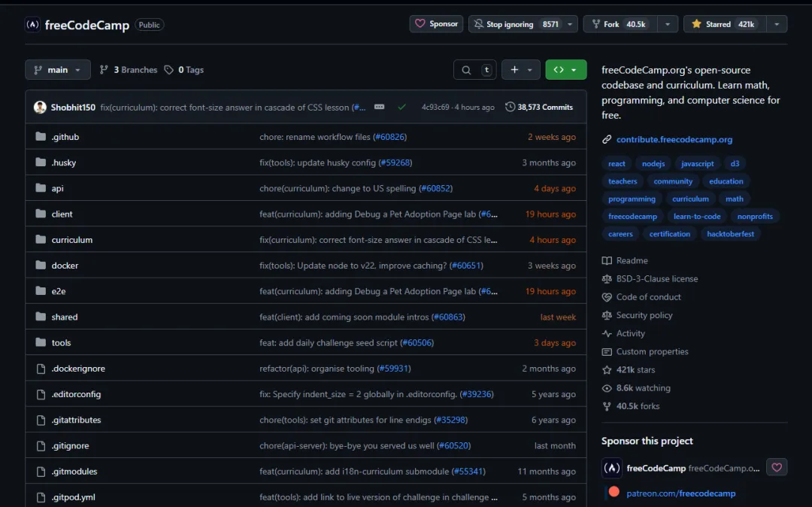This screenshot has width=812, height=507.
Task: Click commit hash 4c93c69
Action: [x=435, y=108]
